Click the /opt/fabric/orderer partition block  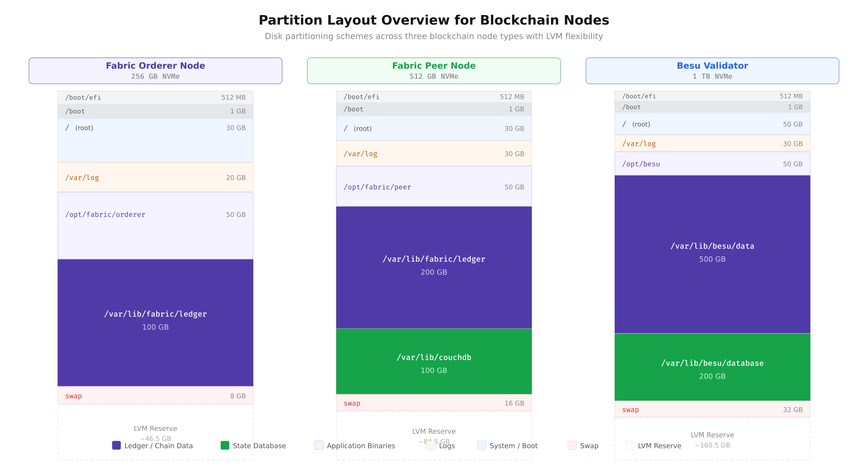coord(155,225)
